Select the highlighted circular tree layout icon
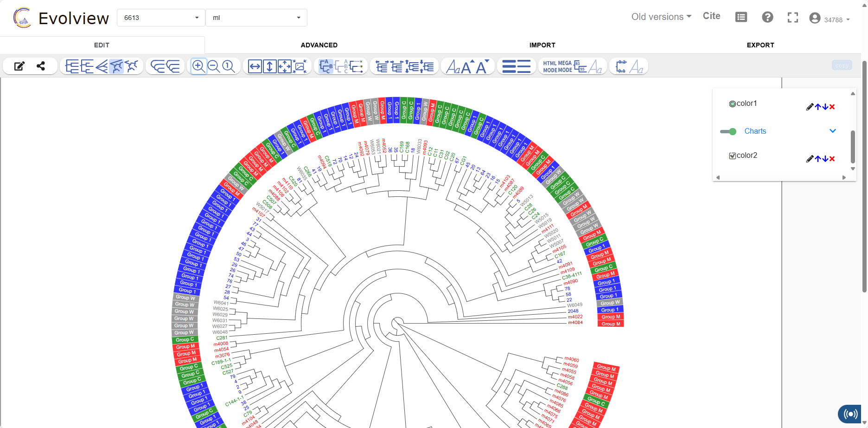 coord(116,66)
